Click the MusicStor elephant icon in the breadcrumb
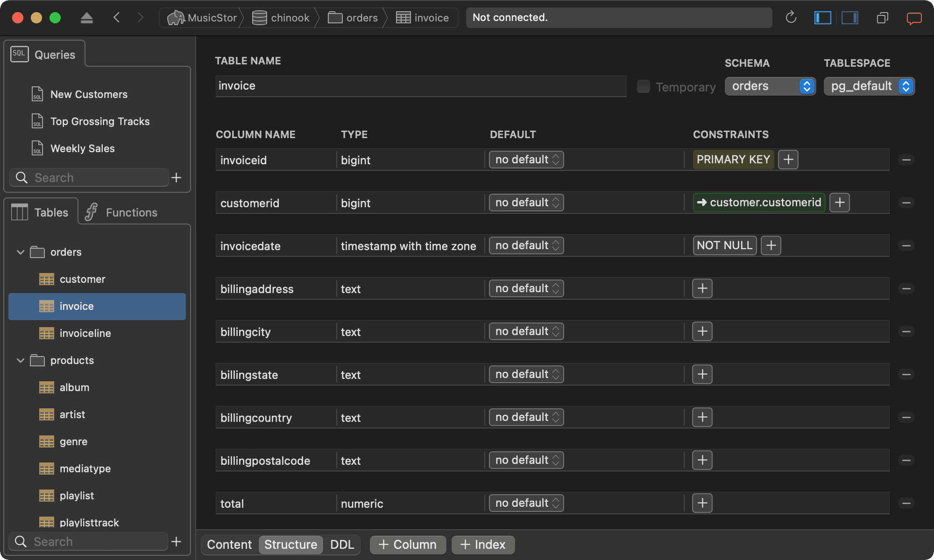This screenshot has width=934, height=560. (176, 17)
